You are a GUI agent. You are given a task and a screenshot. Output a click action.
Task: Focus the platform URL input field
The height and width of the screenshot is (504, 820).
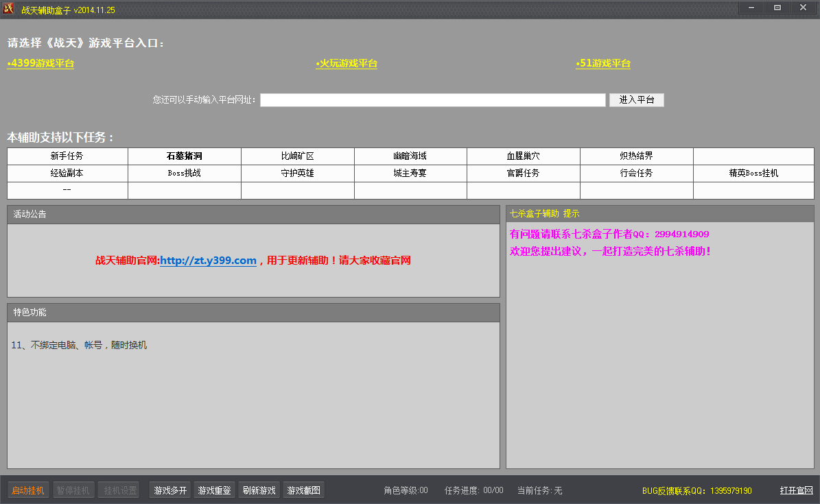point(433,100)
